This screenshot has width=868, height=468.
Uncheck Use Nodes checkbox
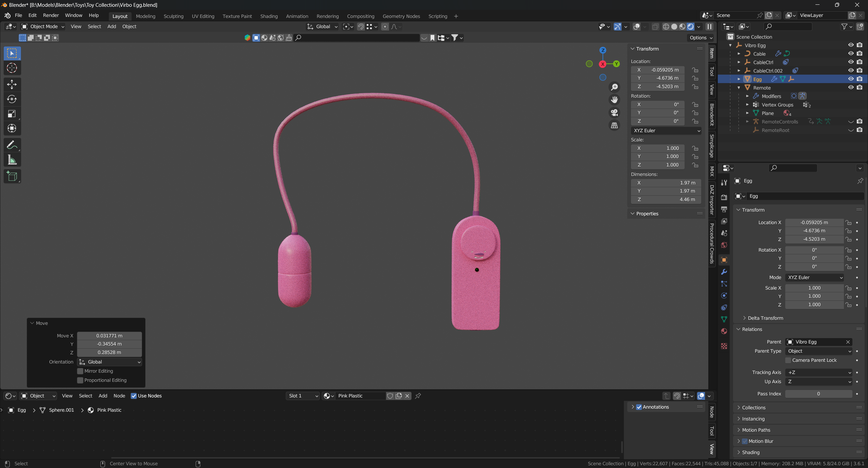134,396
